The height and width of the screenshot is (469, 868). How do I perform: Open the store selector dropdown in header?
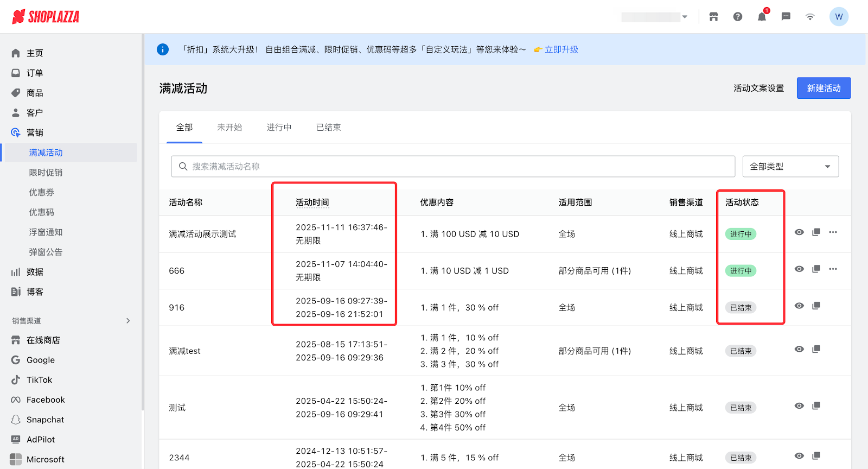(655, 17)
